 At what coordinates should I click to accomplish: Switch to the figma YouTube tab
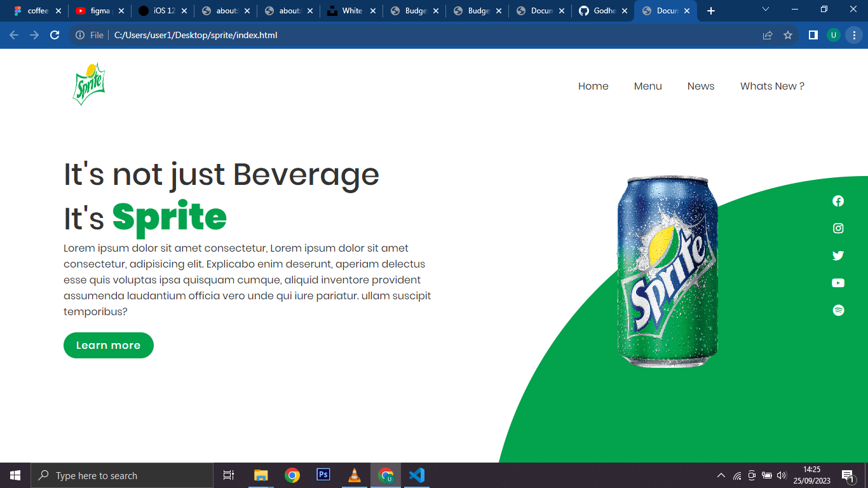100,11
